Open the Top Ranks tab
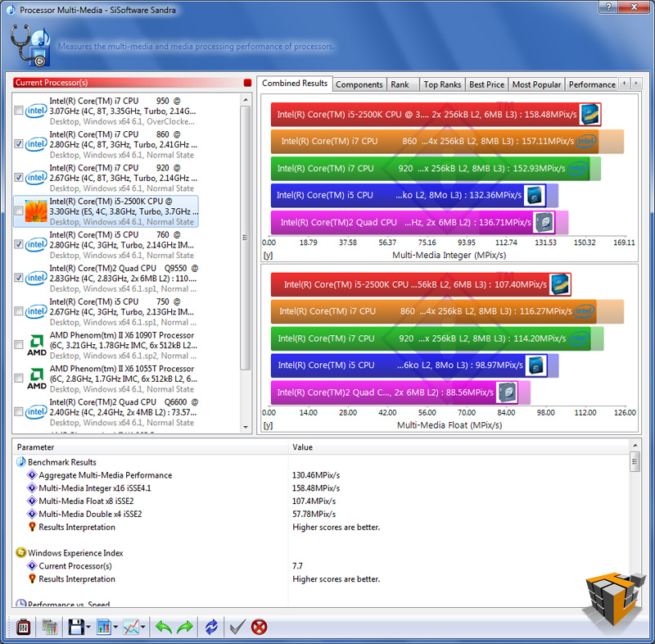 point(442,84)
